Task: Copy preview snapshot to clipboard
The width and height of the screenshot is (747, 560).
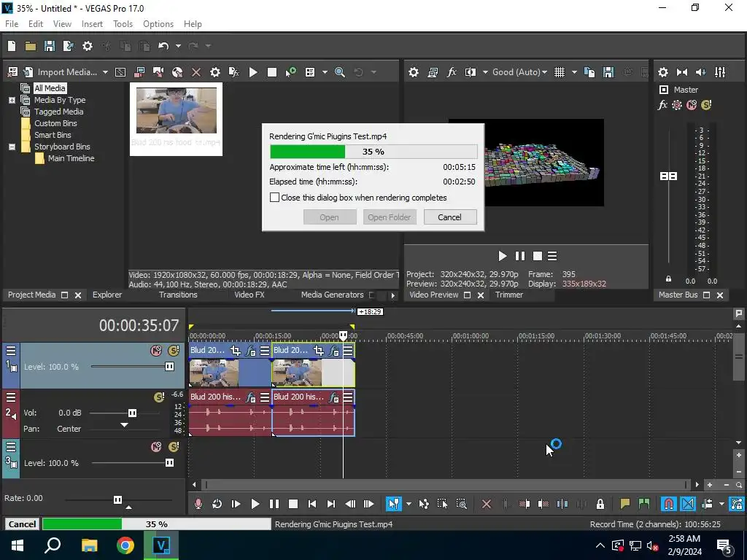Action: tap(589, 72)
